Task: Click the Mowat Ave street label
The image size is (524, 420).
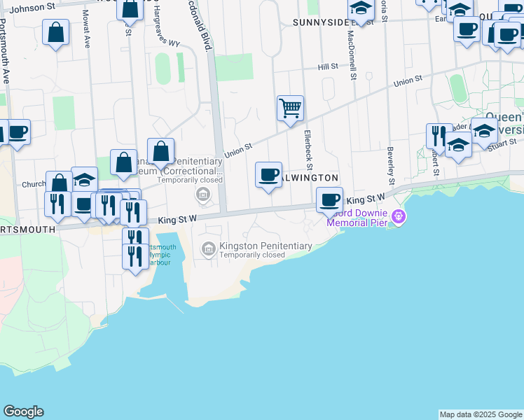Action: pyautogui.click(x=86, y=29)
